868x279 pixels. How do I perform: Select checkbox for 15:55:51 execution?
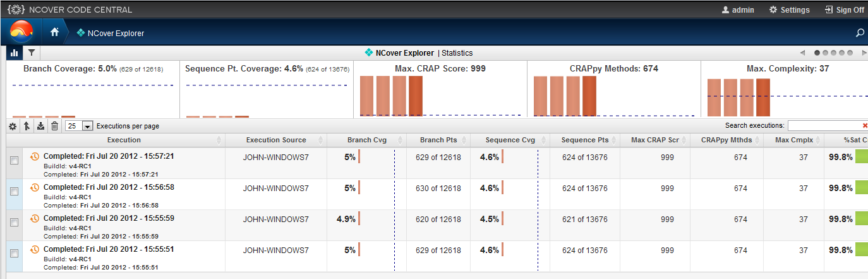coord(14,254)
